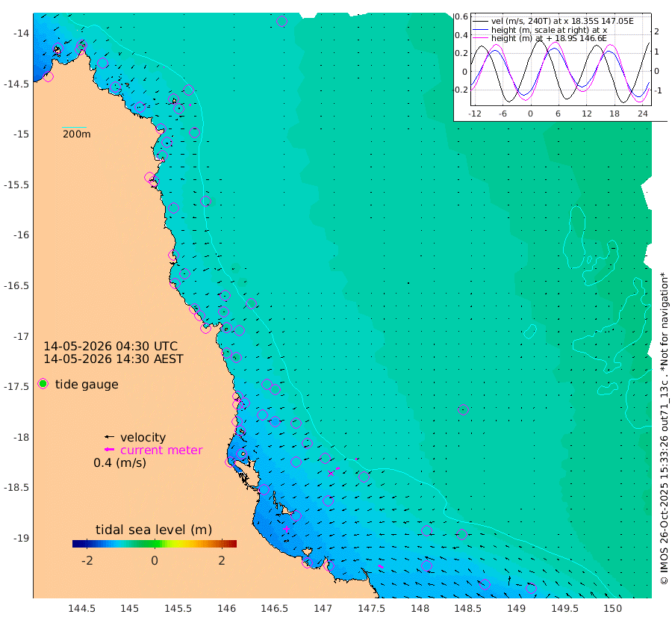Click the '14-05-2026 14:30 AEST' timestamp
The width and height of the screenshot is (672, 623).
coord(113,359)
